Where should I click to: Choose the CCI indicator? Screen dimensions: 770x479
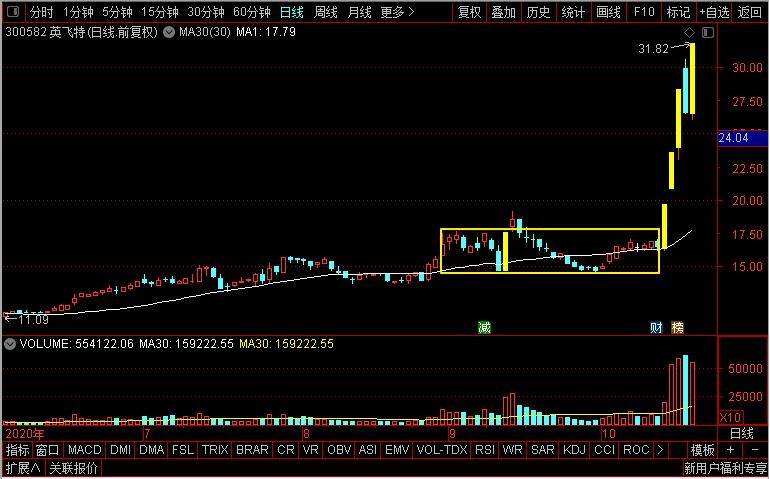(x=605, y=450)
